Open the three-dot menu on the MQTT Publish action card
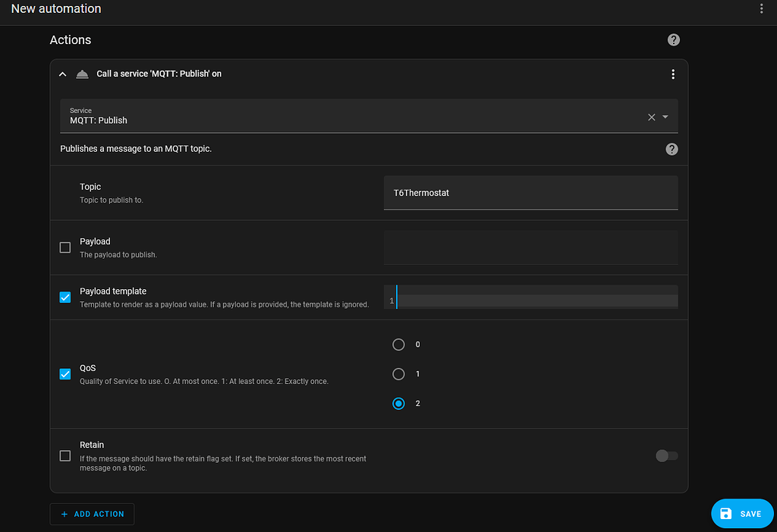This screenshot has width=777, height=532. click(x=672, y=74)
